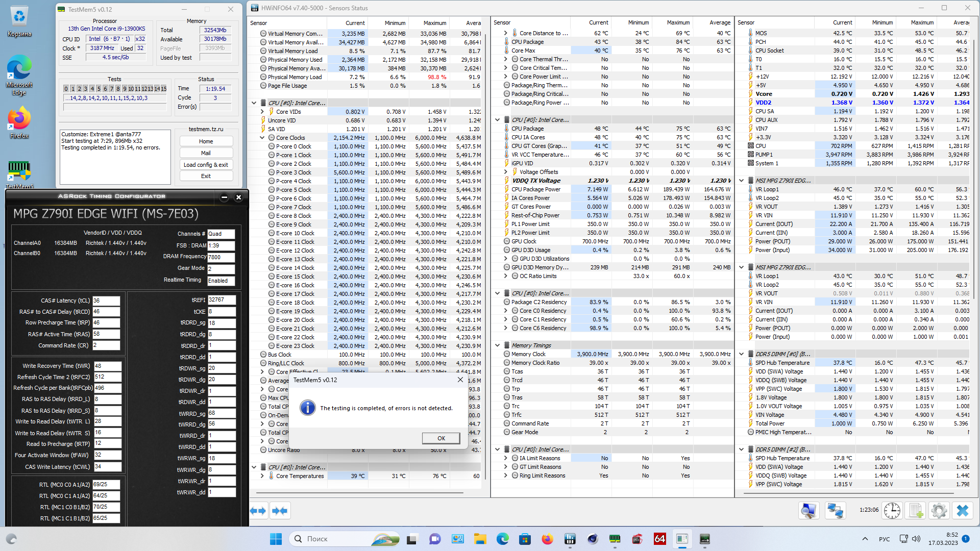This screenshot has height=551, width=980.
Task: Click the tREFI value input field
Action: [221, 300]
